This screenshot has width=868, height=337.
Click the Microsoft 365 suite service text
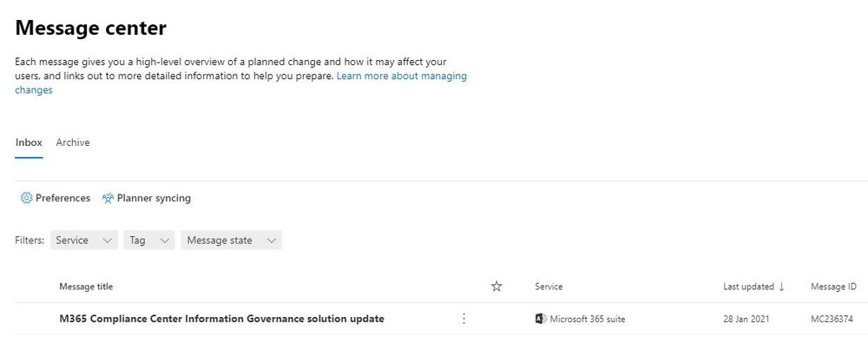point(588,320)
